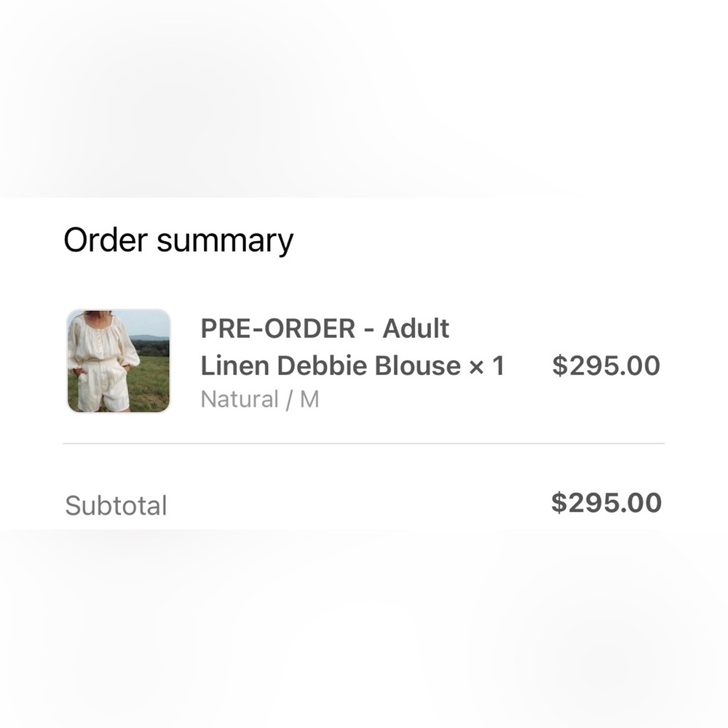728x728 pixels.
Task: Click the item price $295.00
Action: point(606,365)
